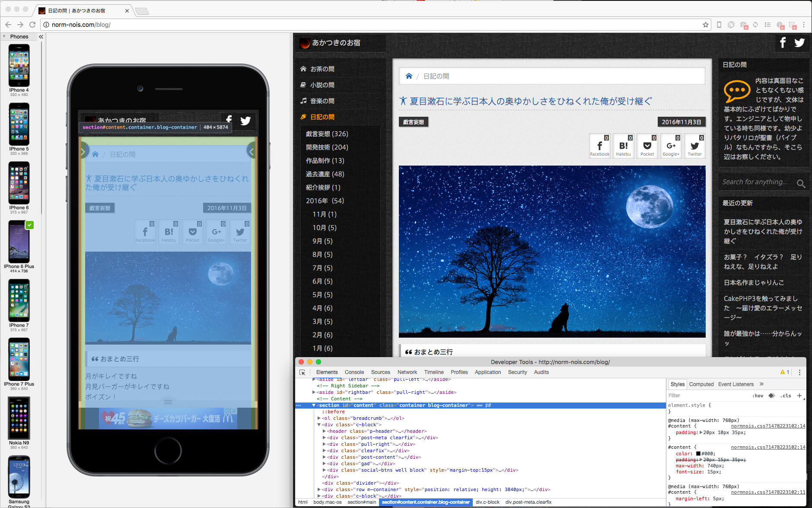This screenshot has width=812, height=508.
Task: Click the DevTools inspect element picker icon
Action: click(303, 372)
